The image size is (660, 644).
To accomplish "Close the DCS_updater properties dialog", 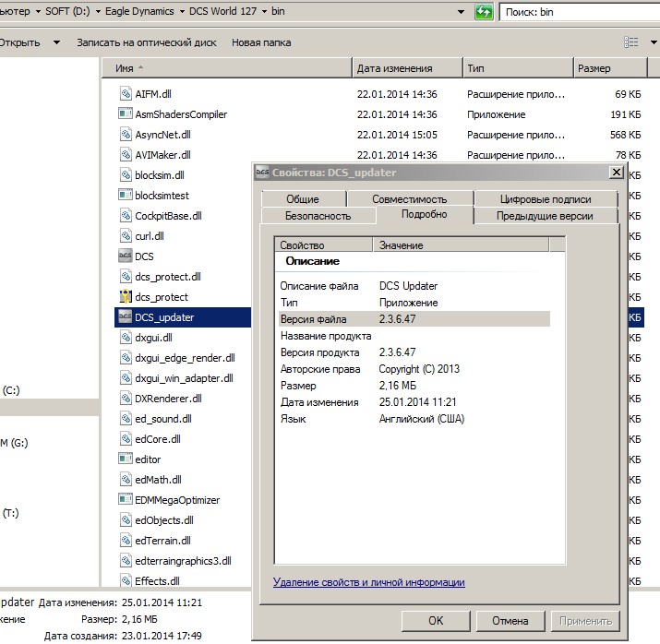I will [617, 172].
